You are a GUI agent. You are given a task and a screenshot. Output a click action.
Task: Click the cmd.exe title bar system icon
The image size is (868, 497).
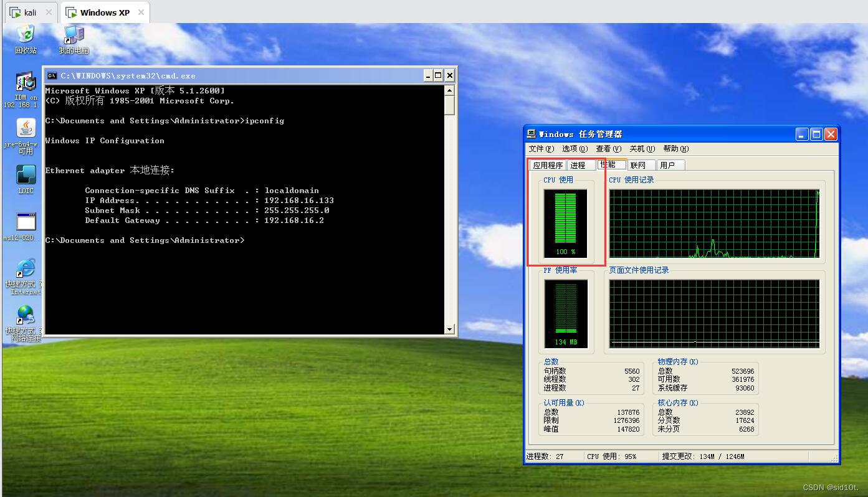point(52,75)
